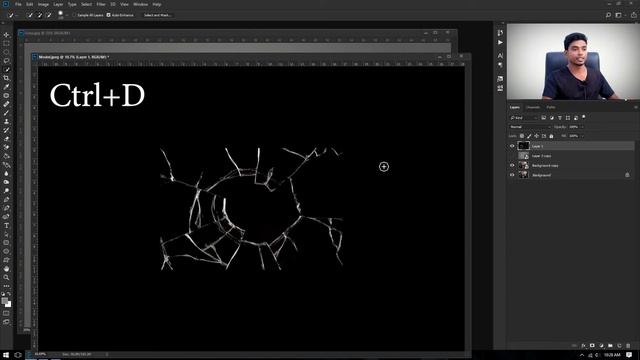Image resolution: width=640 pixels, height=360 pixels.
Task: Select the Zoom tool in the toolbar
Action: coord(6,277)
